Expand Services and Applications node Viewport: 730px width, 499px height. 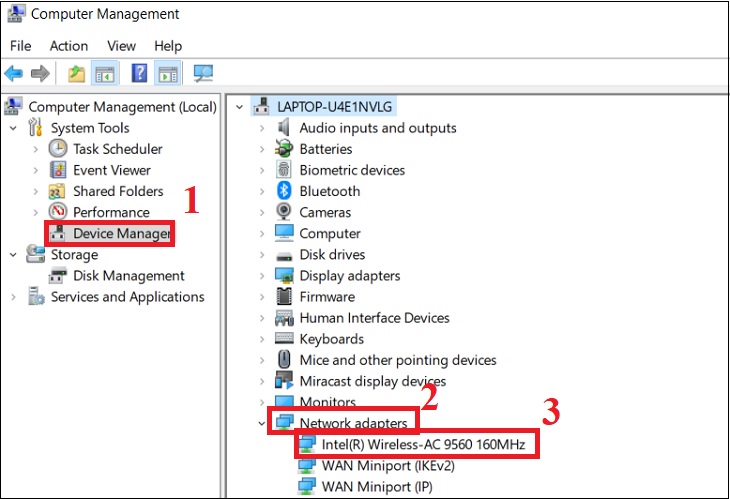[x=14, y=297]
